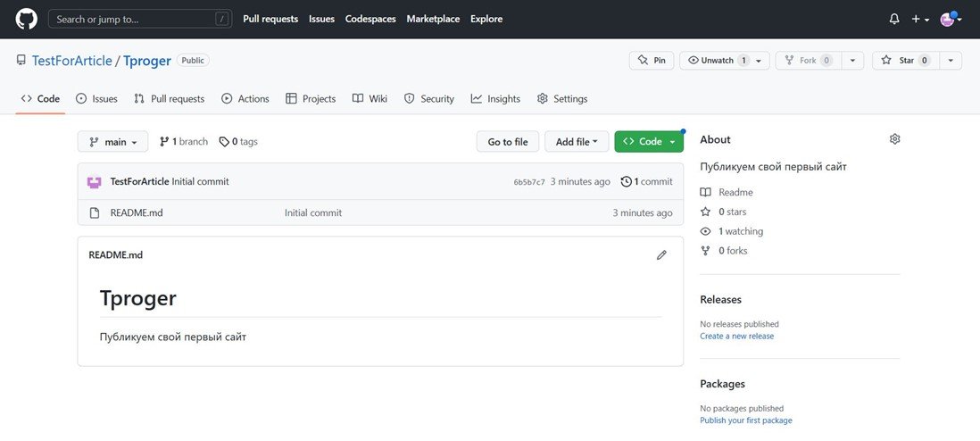Click the Fork button
980x441 pixels.
[808, 61]
